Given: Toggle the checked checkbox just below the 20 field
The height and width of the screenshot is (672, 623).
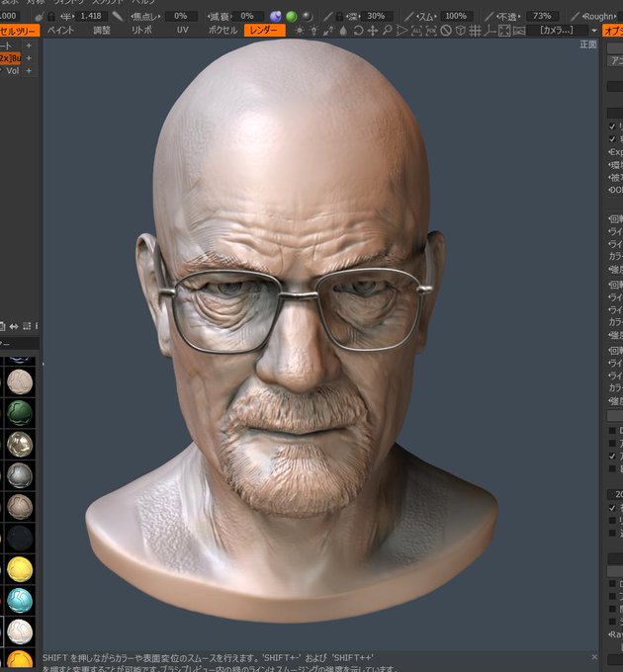Looking at the screenshot, I should [612, 508].
